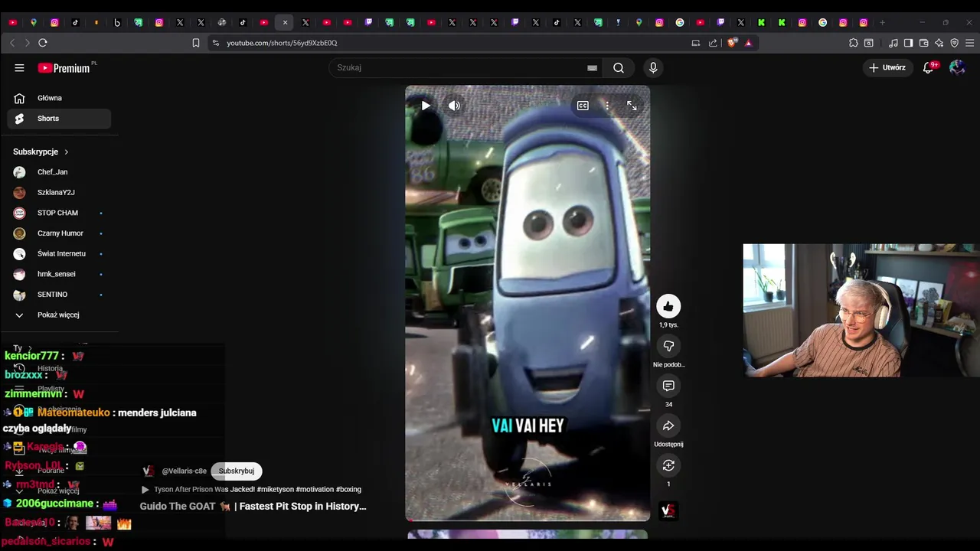Open the extensions puzzle icon

tap(854, 43)
